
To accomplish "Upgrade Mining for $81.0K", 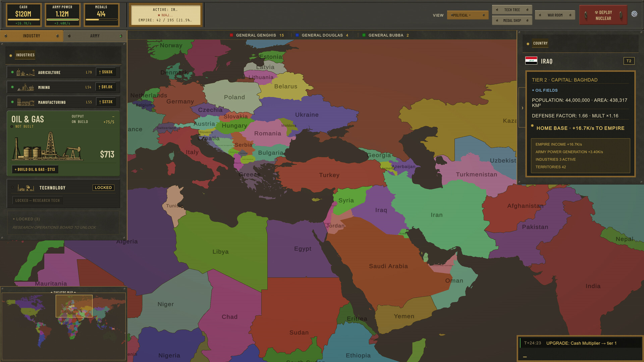I will pos(106,87).
